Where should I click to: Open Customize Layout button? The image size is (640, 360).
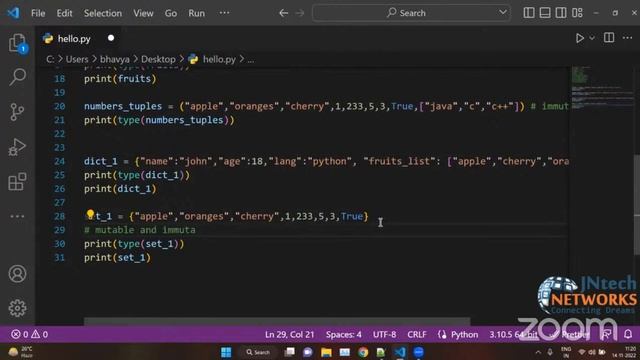pyautogui.click(x=577, y=13)
